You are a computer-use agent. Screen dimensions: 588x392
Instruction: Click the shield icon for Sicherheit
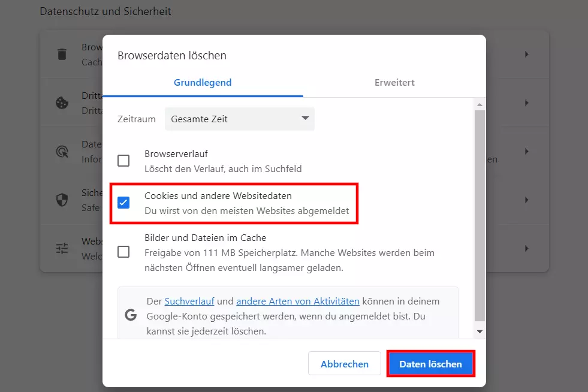point(62,199)
